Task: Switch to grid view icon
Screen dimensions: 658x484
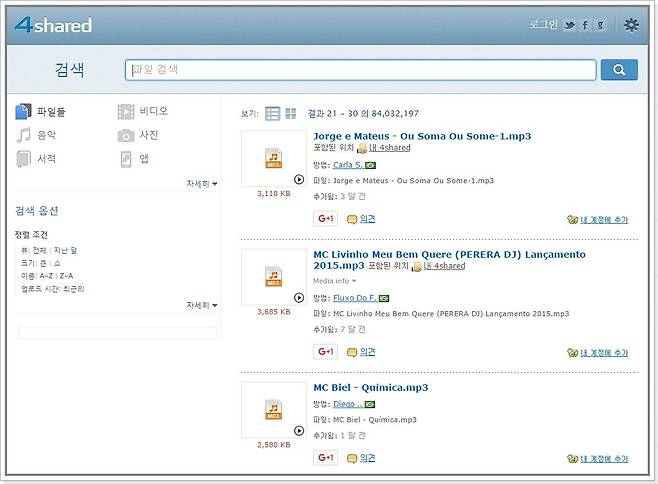Action: pos(290,113)
